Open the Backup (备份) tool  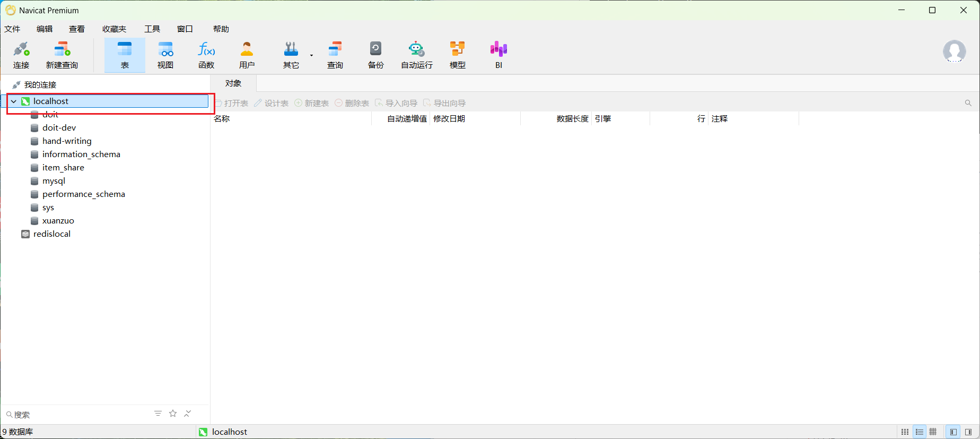point(376,55)
